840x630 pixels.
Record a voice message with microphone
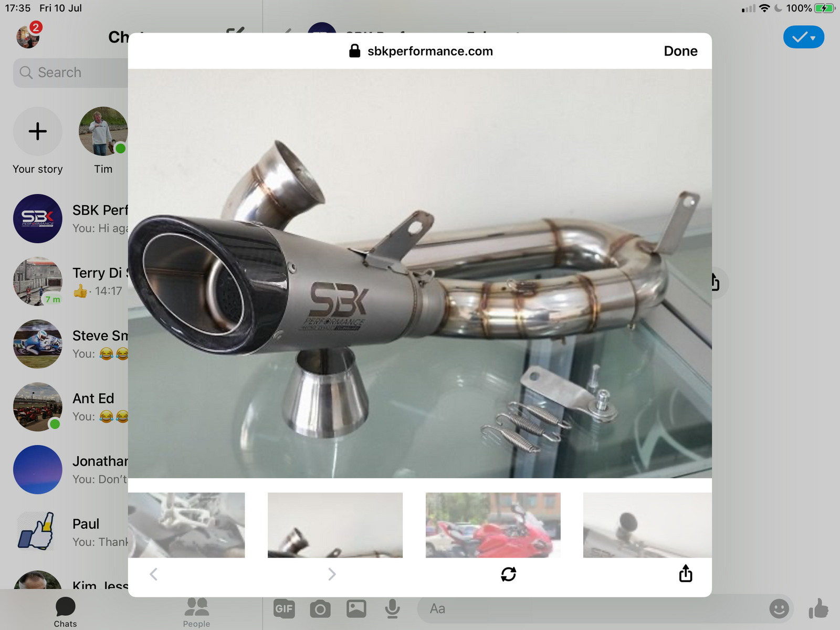(x=392, y=609)
